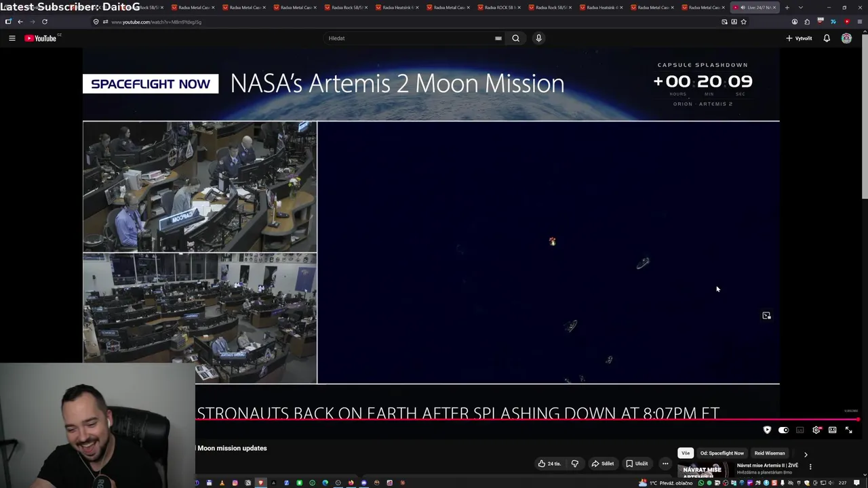This screenshot has height=488, width=868.
Task: Click the Uložit save button
Action: pyautogui.click(x=637, y=464)
